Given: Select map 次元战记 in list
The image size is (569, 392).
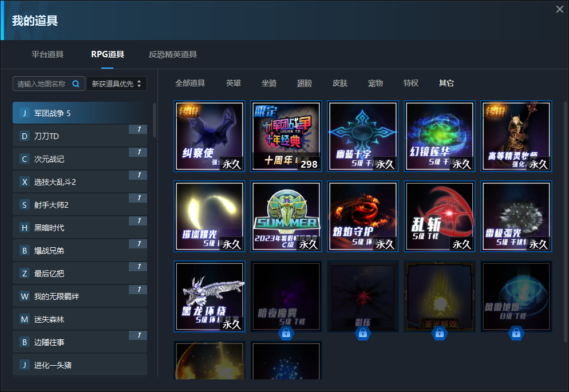Looking at the screenshot, I should [x=80, y=159].
